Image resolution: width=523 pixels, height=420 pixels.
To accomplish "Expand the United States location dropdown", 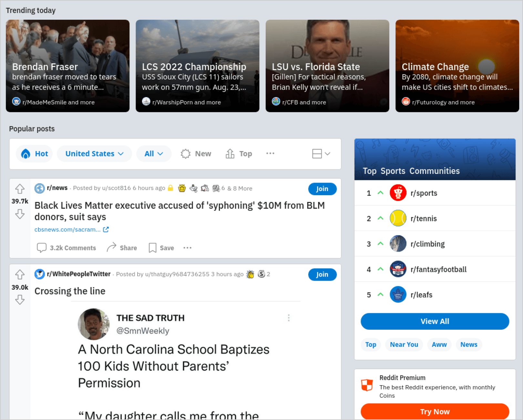I will (94, 154).
